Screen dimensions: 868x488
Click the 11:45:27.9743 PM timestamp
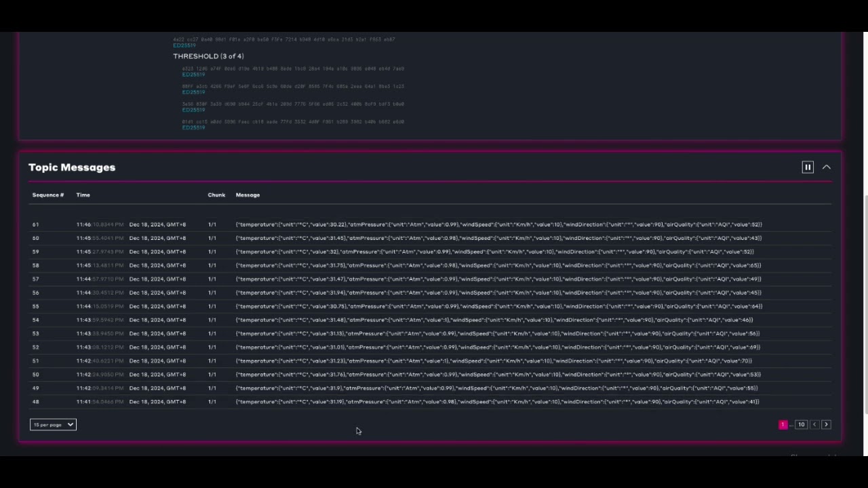pos(100,251)
